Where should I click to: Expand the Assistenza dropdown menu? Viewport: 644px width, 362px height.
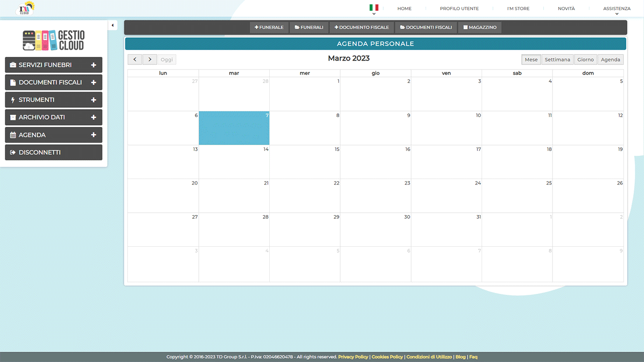click(x=616, y=9)
